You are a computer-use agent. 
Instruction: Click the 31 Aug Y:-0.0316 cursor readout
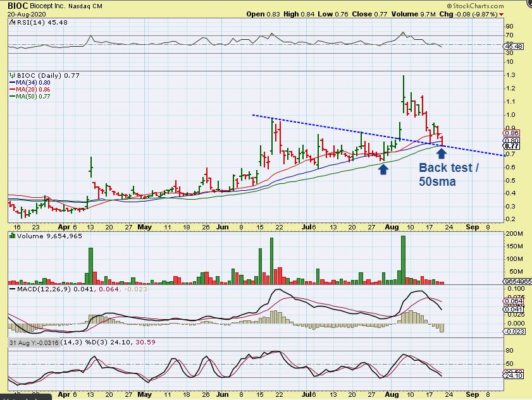(x=34, y=342)
